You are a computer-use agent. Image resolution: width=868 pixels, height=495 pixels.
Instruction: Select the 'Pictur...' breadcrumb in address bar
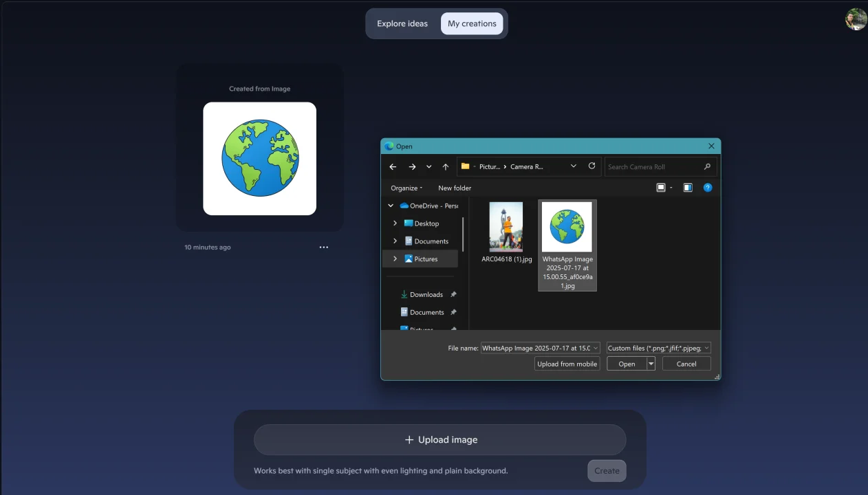[490, 166]
